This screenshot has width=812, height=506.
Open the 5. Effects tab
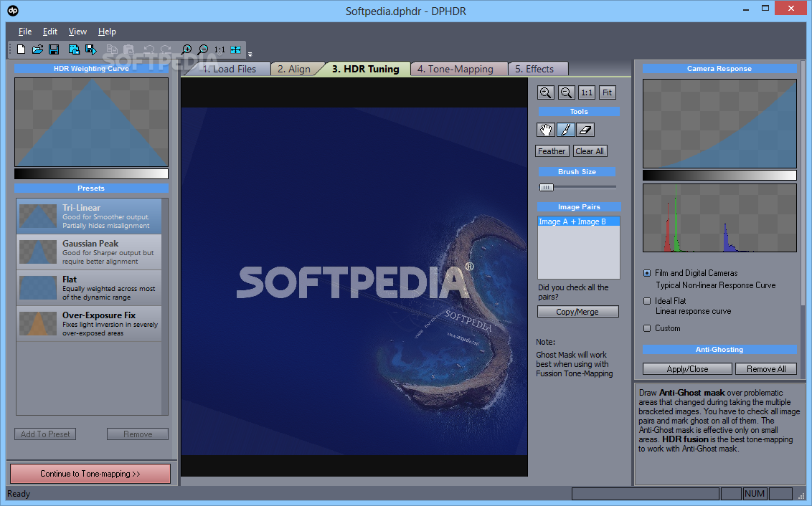pyautogui.click(x=534, y=69)
